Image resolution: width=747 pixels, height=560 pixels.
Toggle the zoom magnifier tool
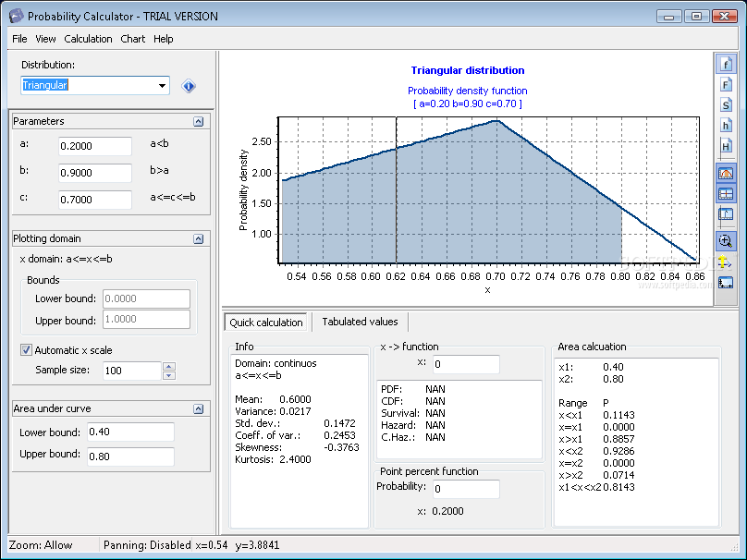(726, 241)
